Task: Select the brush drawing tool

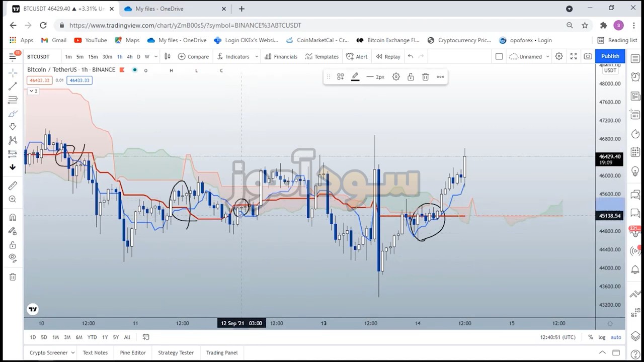Action: pyautogui.click(x=13, y=114)
